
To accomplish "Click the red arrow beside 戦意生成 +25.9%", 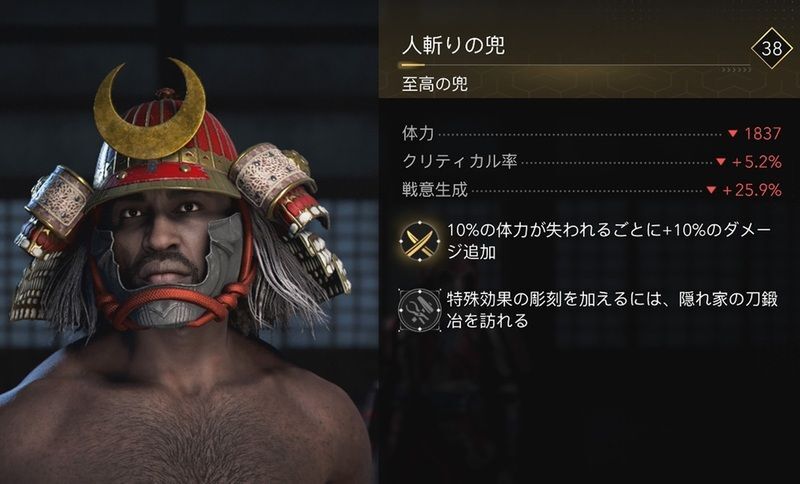I will click(x=711, y=190).
